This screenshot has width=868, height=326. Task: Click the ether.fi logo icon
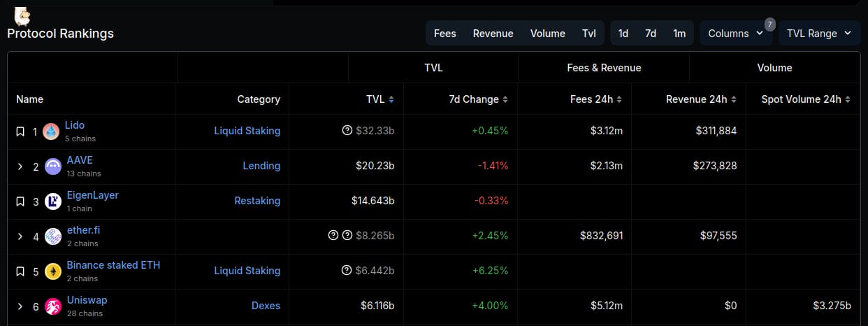52,236
